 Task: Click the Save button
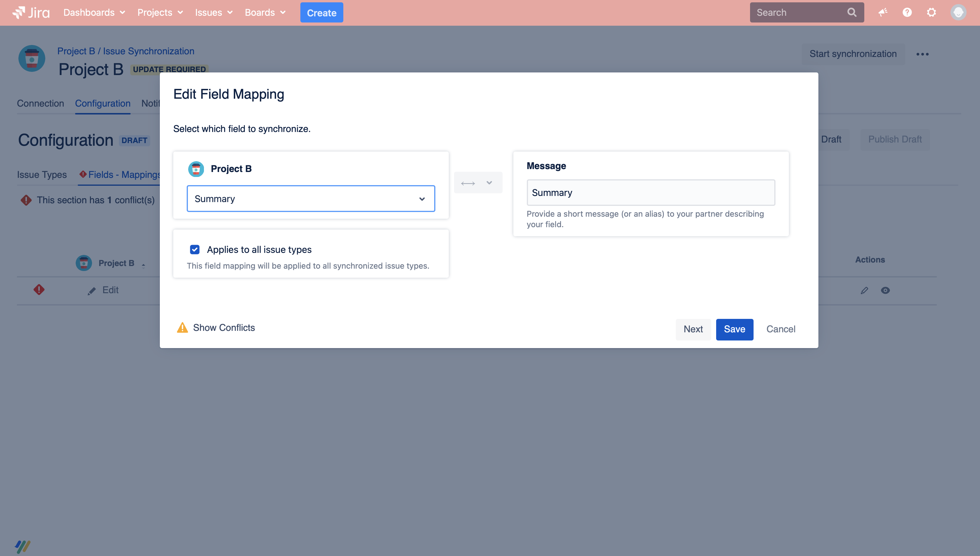pos(734,329)
